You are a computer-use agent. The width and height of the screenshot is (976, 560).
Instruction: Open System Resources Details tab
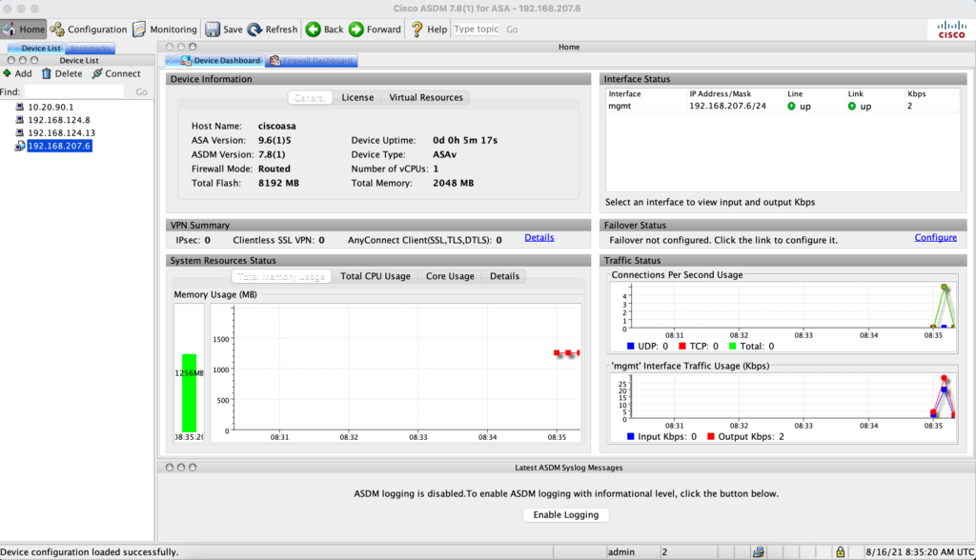tap(504, 276)
